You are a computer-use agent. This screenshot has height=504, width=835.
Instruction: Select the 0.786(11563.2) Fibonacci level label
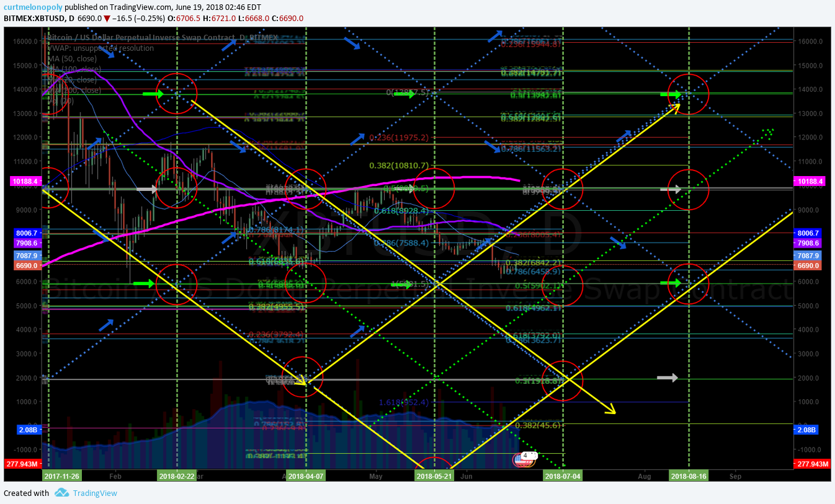(530, 149)
